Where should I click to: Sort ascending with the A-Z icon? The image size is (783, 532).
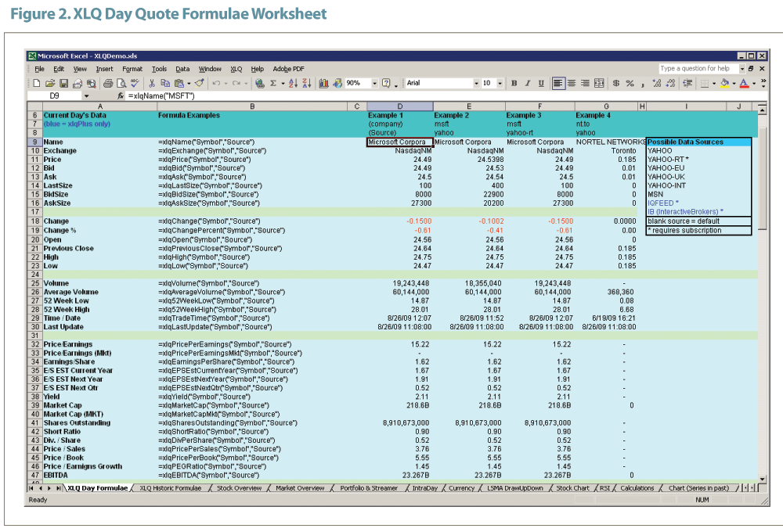(x=293, y=84)
